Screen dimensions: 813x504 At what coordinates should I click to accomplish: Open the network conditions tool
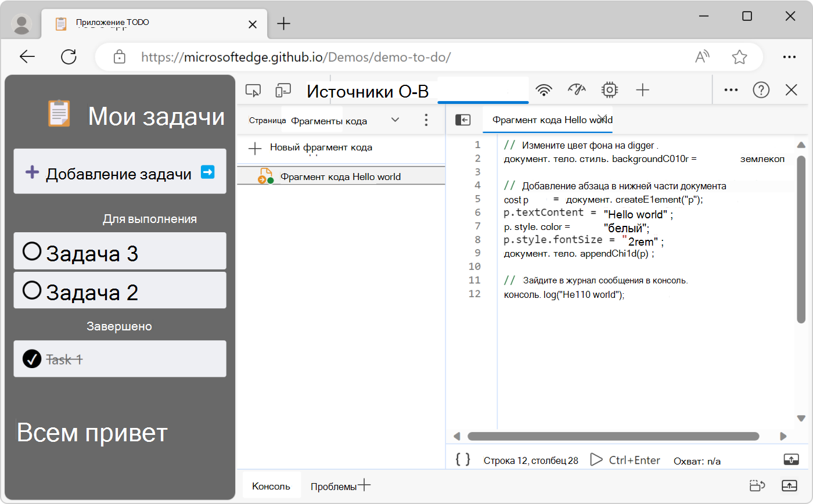(x=544, y=90)
